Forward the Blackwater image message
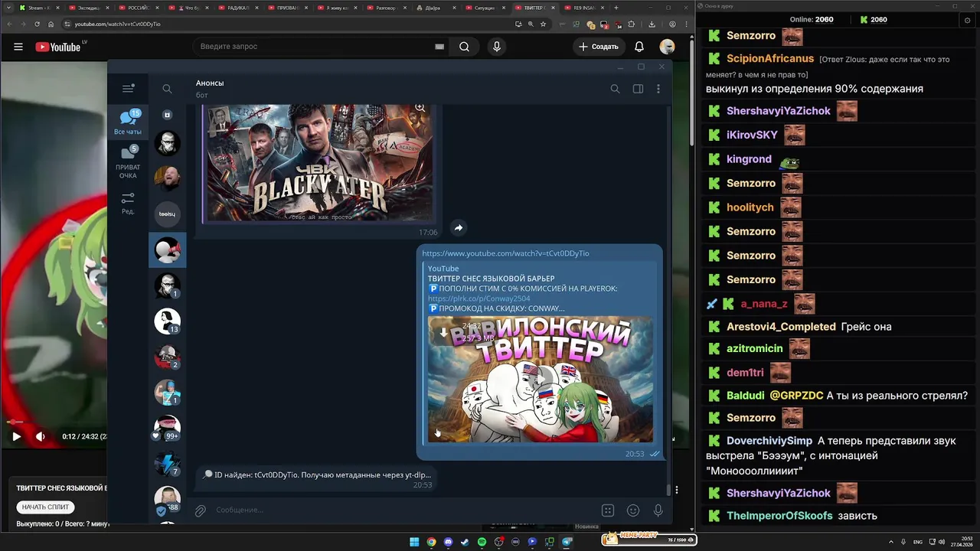 click(x=458, y=227)
